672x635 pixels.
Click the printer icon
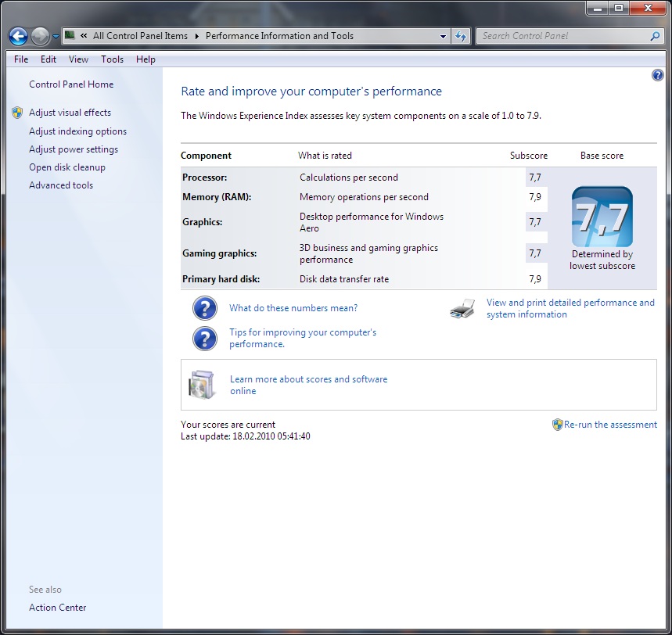click(462, 308)
